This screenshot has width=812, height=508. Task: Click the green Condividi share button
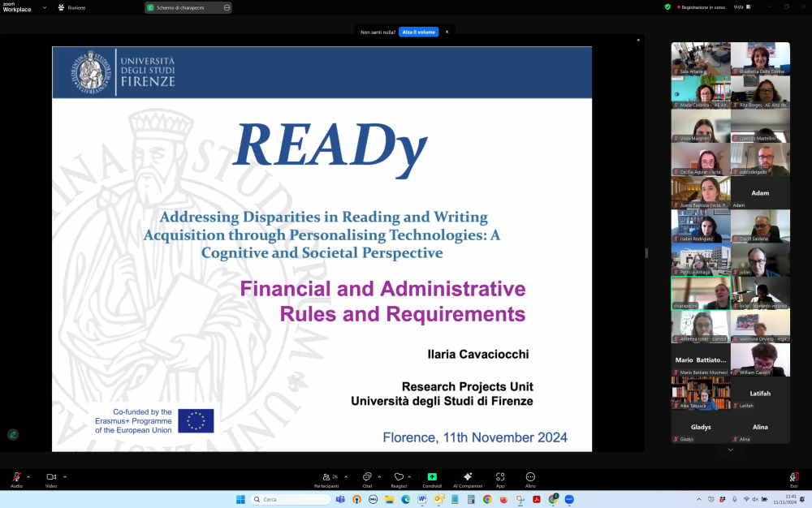(x=432, y=479)
